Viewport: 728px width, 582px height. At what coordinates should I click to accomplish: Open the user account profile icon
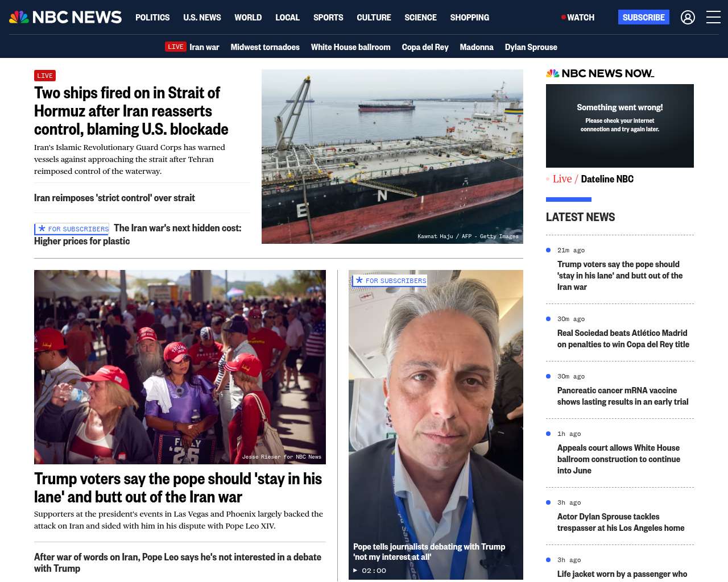tap(688, 18)
